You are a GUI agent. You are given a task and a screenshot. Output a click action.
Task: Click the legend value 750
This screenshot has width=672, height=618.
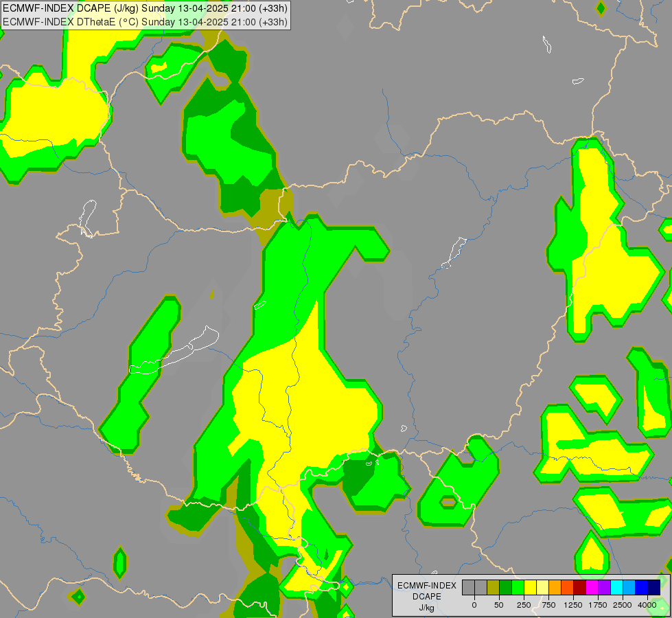click(x=548, y=605)
